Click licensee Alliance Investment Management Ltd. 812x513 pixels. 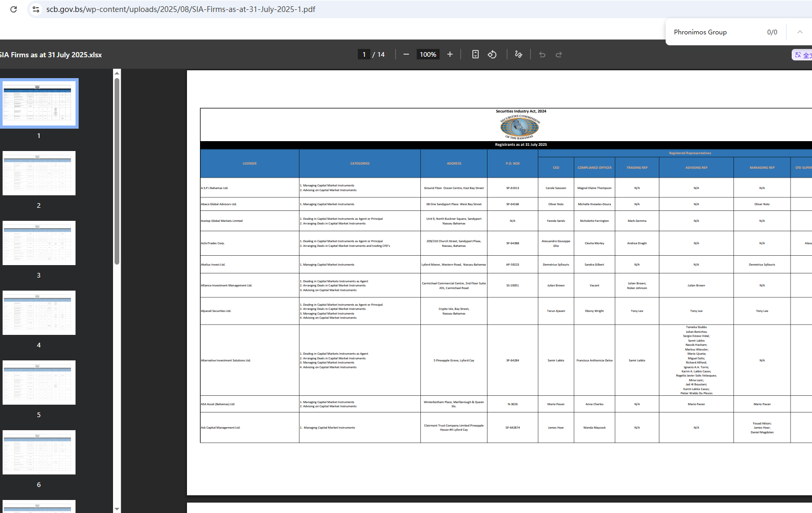point(227,285)
